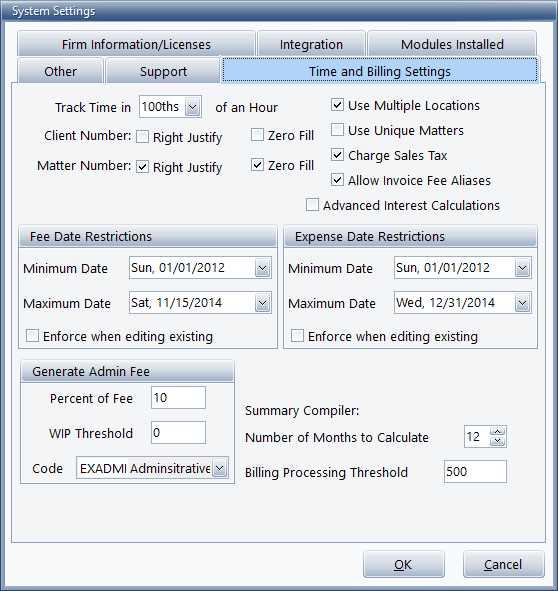Image resolution: width=558 pixels, height=591 pixels.
Task: Toggle Charge Sales Tax checkbox
Action: pyautogui.click(x=337, y=155)
